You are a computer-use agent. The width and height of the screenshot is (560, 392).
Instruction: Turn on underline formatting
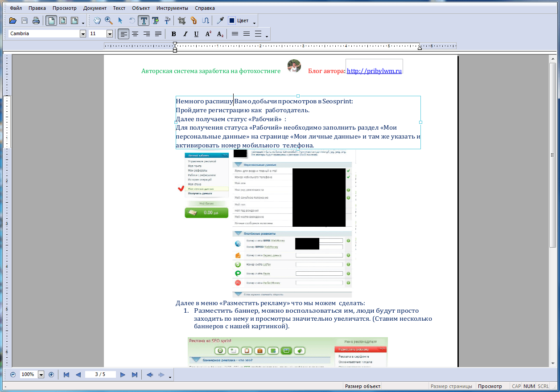(196, 34)
